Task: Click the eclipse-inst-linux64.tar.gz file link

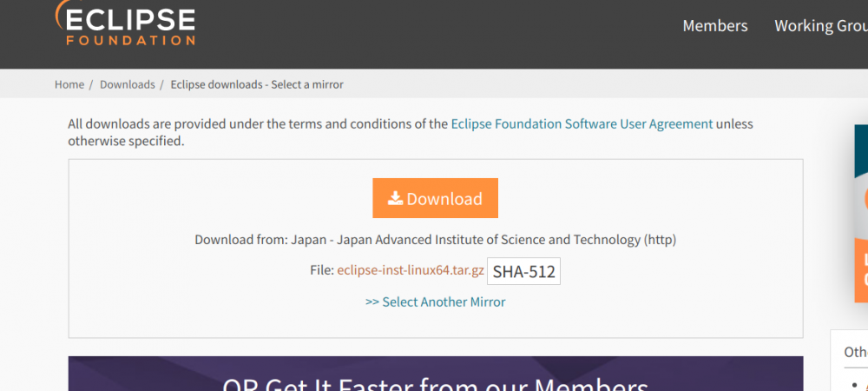Action: [411, 271]
